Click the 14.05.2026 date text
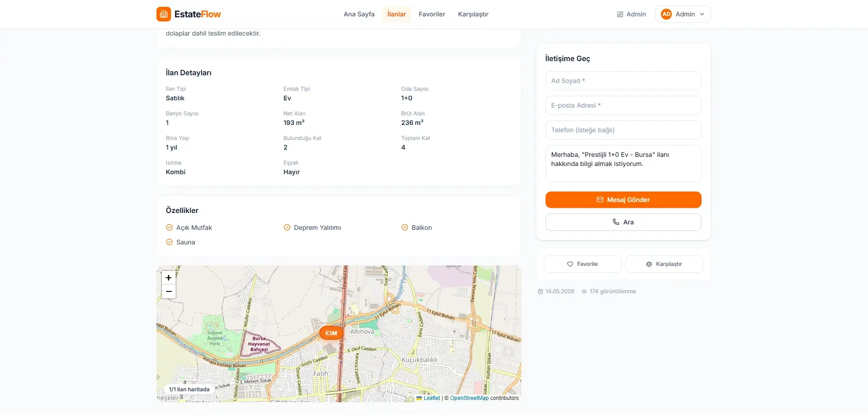The height and width of the screenshot is (415, 868). (x=560, y=291)
